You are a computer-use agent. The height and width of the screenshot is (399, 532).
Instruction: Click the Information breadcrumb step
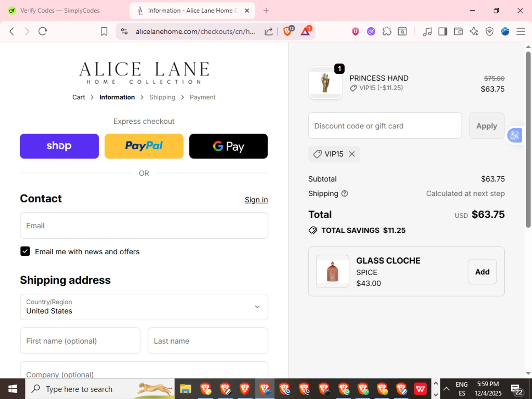117,97
